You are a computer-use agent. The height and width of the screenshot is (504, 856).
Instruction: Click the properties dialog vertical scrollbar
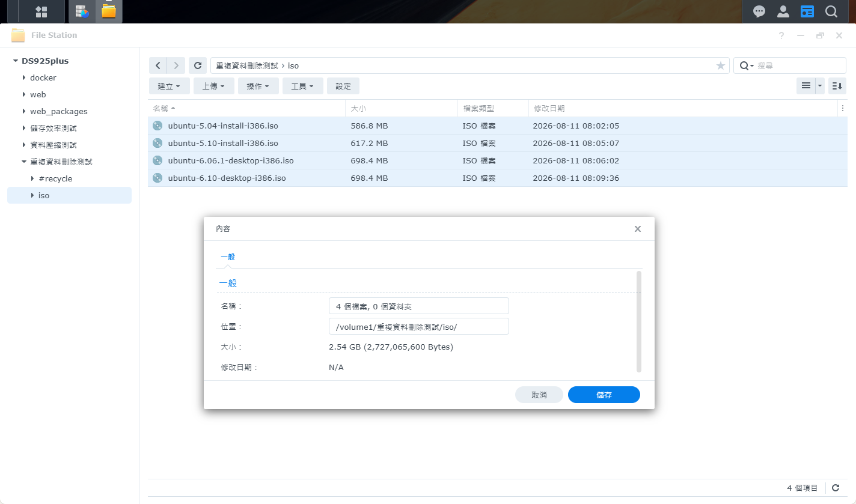click(x=638, y=321)
